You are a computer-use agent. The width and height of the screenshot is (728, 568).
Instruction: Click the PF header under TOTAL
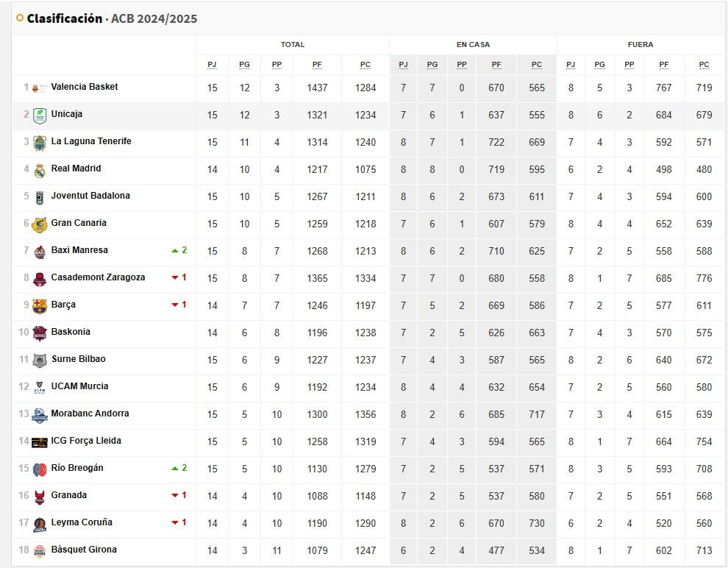317,65
